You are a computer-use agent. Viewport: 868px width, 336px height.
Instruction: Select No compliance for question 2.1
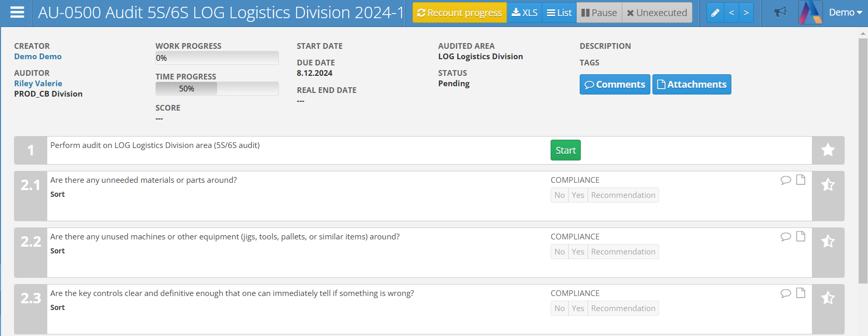559,195
